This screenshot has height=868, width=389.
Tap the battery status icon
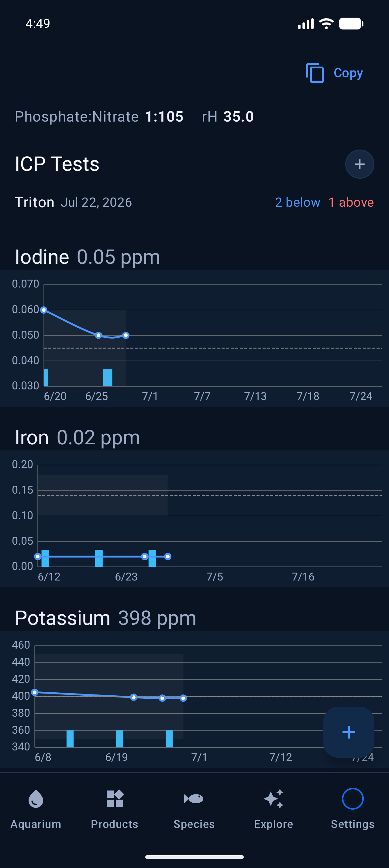pos(351,24)
